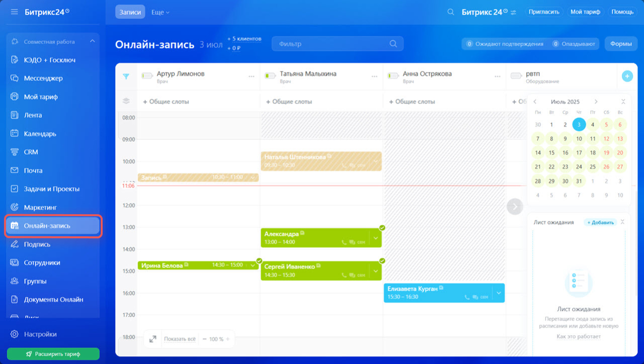
Task: Go to previous month in calendar
Action: [535, 102]
